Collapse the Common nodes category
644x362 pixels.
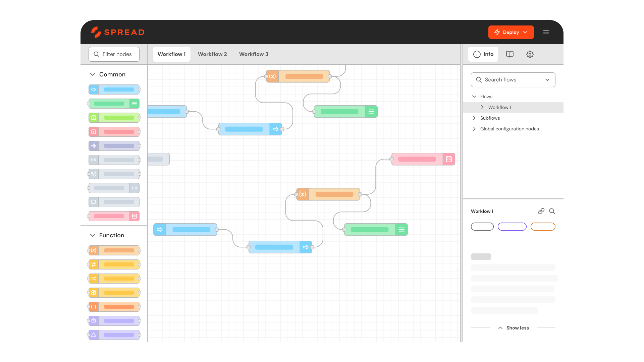pos(92,74)
